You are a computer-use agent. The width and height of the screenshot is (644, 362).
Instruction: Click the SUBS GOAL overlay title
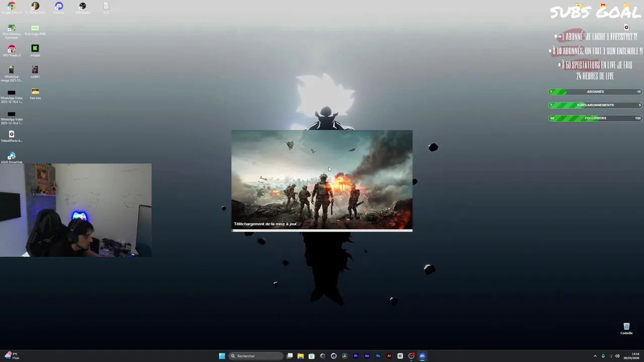(596, 12)
